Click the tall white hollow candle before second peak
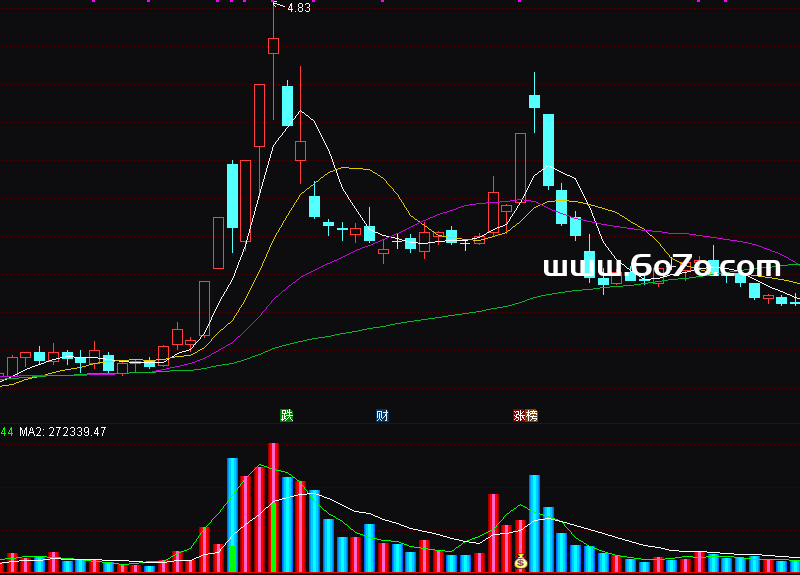The width and height of the screenshot is (800, 575). click(x=520, y=168)
